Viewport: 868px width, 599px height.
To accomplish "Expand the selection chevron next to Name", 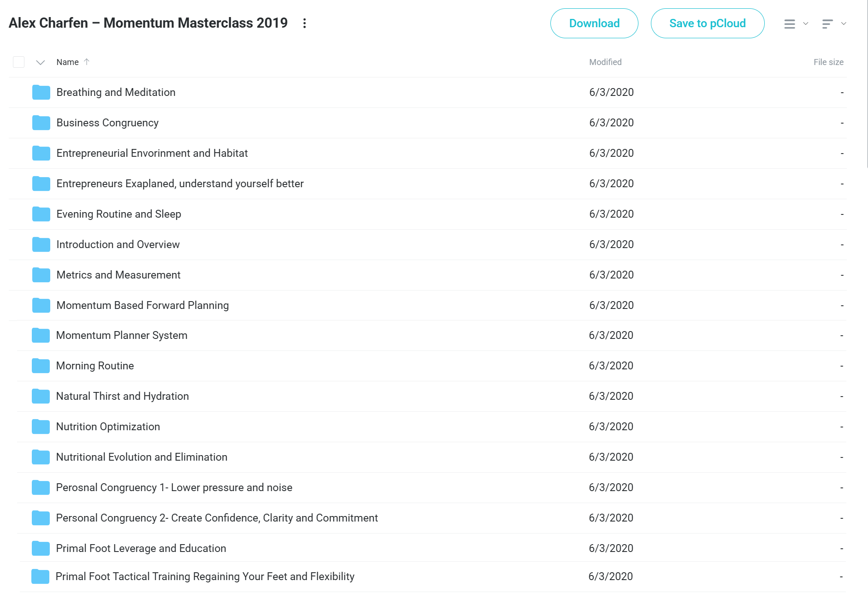I will click(x=41, y=62).
